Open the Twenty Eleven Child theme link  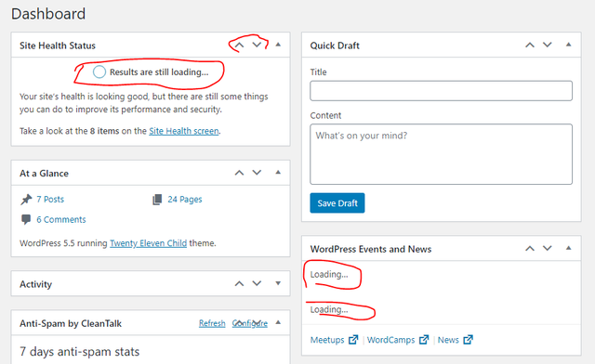[x=149, y=243]
